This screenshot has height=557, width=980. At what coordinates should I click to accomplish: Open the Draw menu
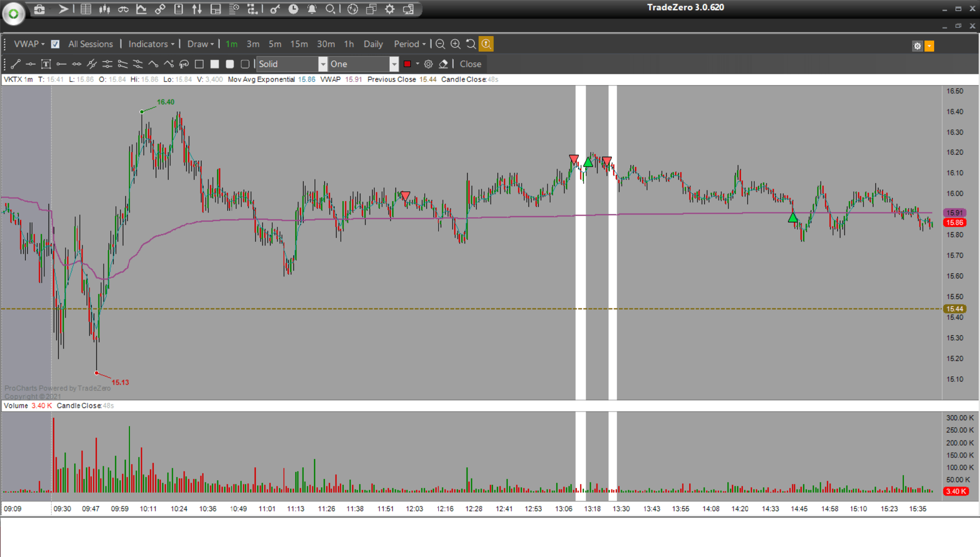[200, 44]
